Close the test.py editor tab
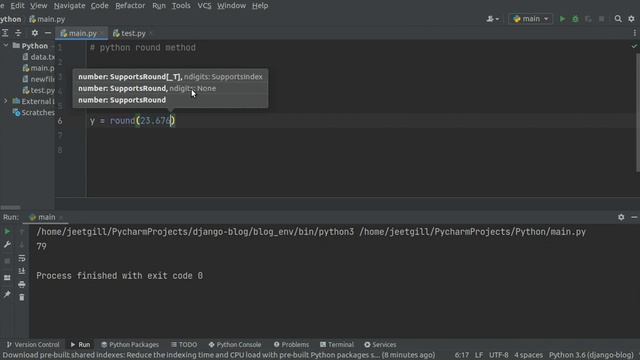The width and height of the screenshot is (640, 360). pos(151,33)
